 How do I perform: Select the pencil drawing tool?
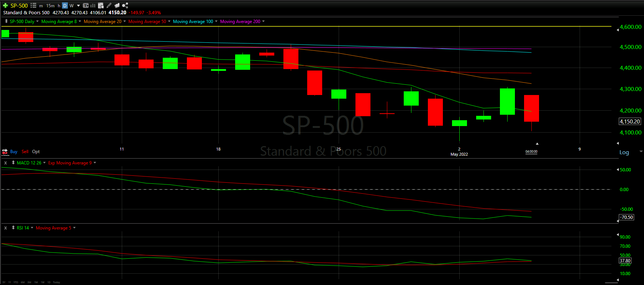click(109, 5)
